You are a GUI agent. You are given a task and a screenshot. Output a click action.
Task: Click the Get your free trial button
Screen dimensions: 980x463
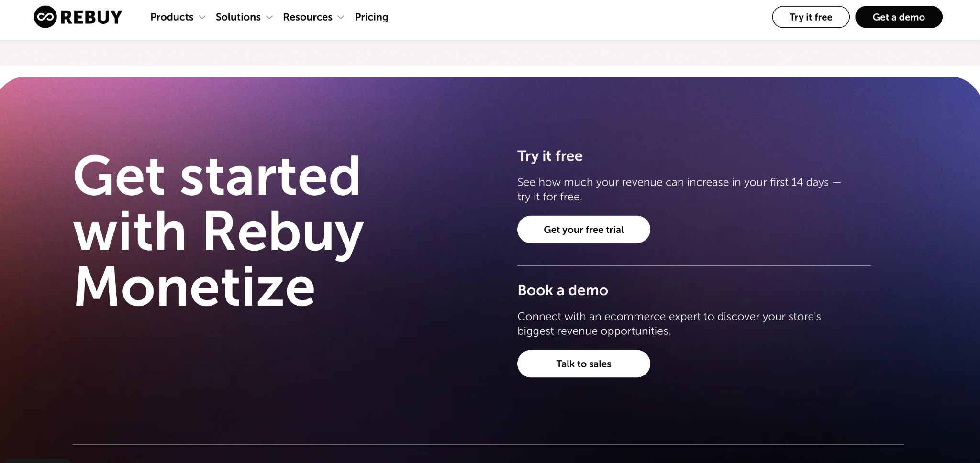tap(583, 230)
